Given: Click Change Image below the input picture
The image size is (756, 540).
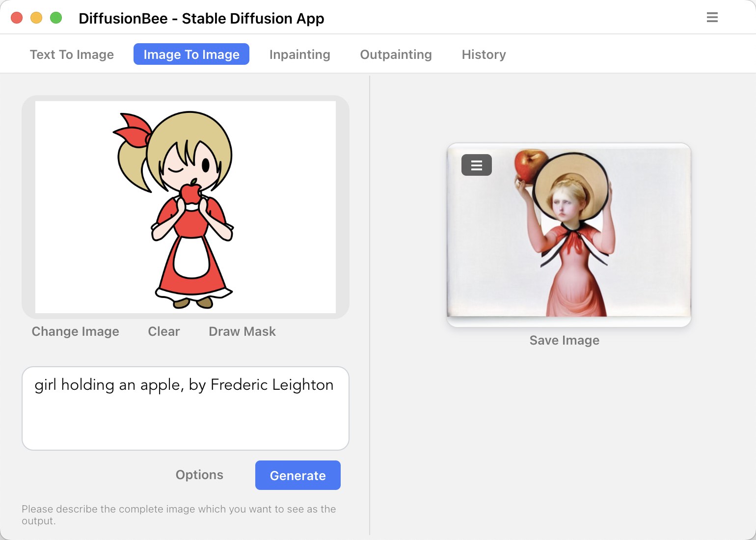Looking at the screenshot, I should pyautogui.click(x=75, y=331).
